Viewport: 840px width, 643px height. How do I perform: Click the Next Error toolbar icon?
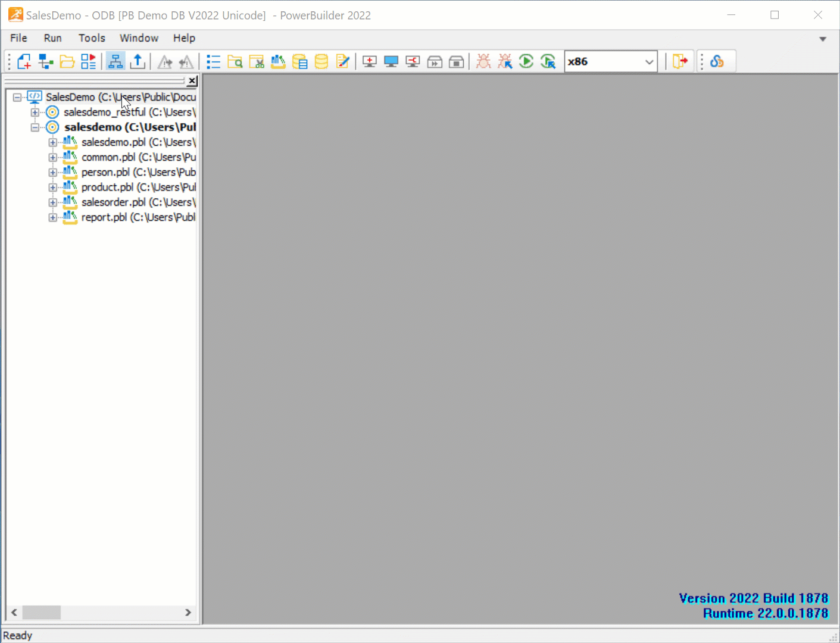click(165, 61)
